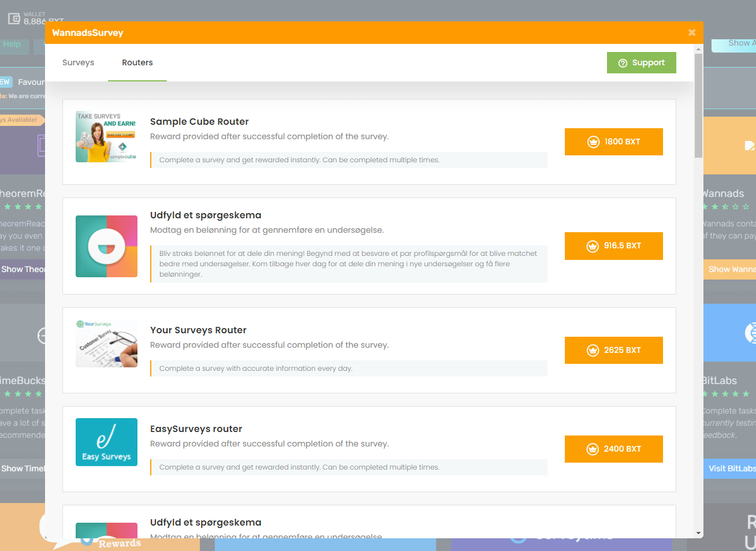Click the 916.5 BXT reward button
Image resolution: width=756 pixels, height=551 pixels.
click(x=613, y=246)
